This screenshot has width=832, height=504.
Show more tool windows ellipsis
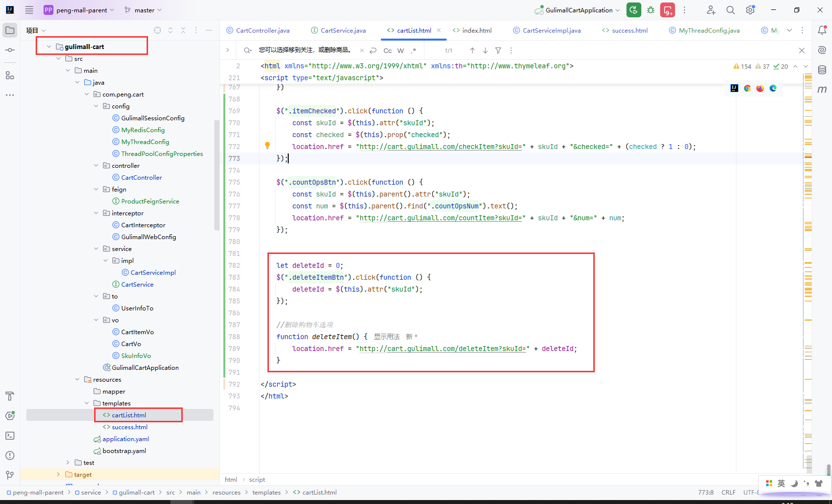(x=10, y=95)
